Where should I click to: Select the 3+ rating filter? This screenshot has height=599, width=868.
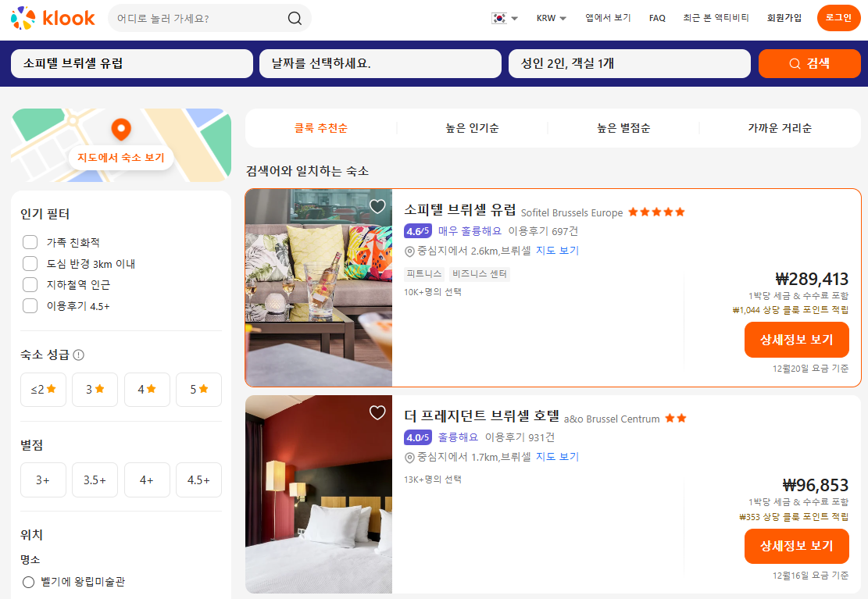pos(43,480)
